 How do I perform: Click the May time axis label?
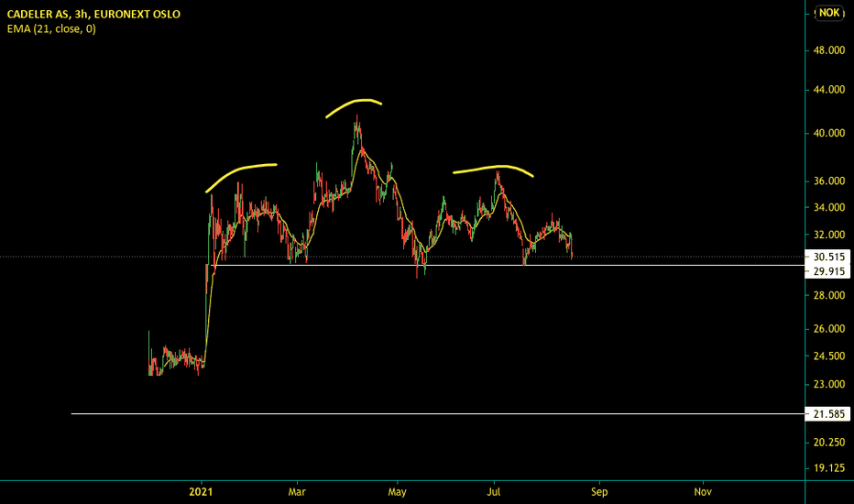tap(397, 492)
